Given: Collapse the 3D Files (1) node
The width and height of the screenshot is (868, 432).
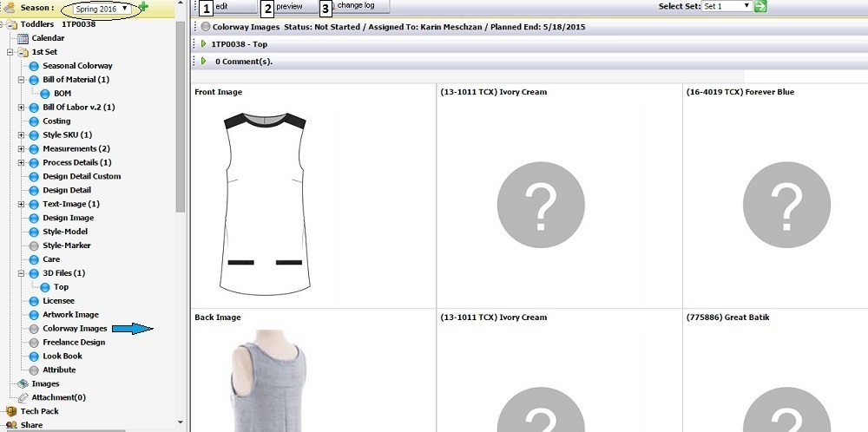Looking at the screenshot, I should tap(21, 273).
